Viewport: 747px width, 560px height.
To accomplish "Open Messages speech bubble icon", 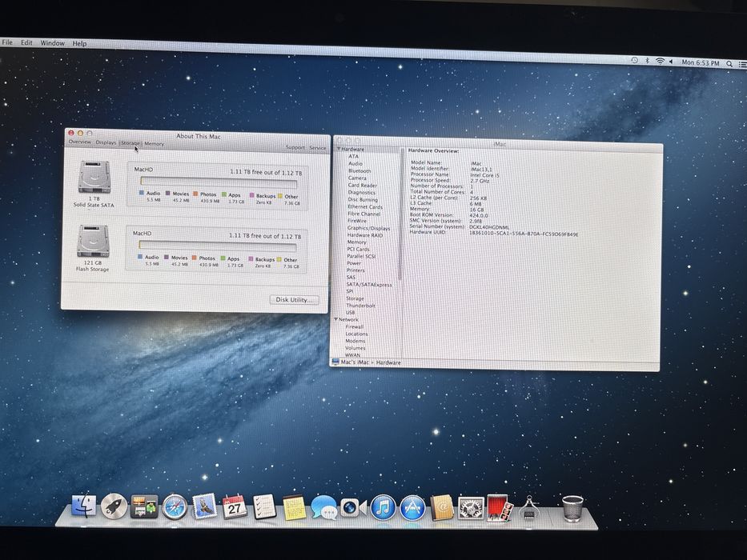I will click(324, 508).
